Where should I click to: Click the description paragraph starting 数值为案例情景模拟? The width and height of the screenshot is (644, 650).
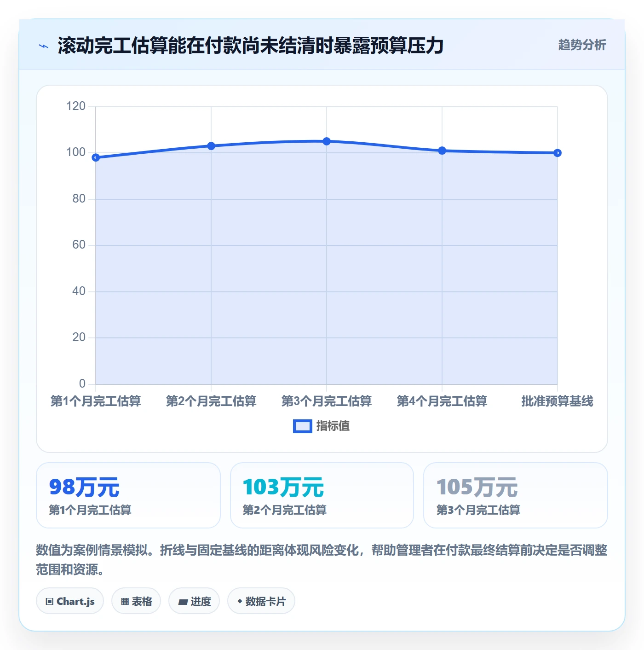322,560
